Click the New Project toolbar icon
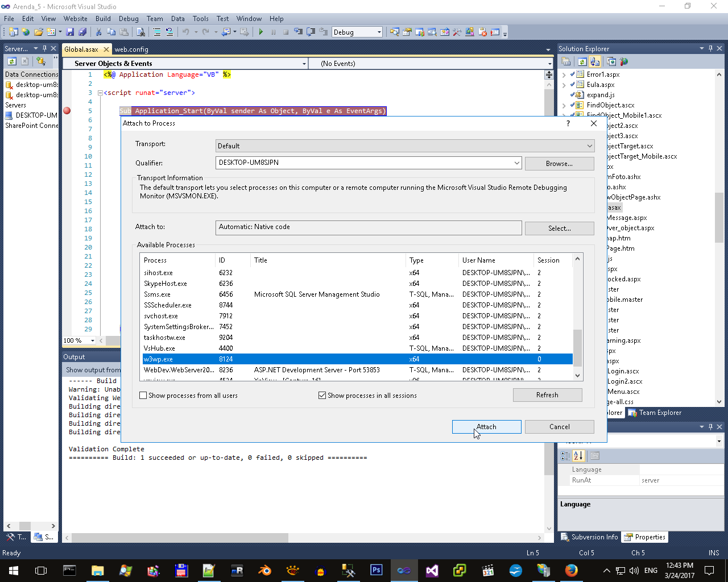The image size is (728, 582). pos(14,32)
